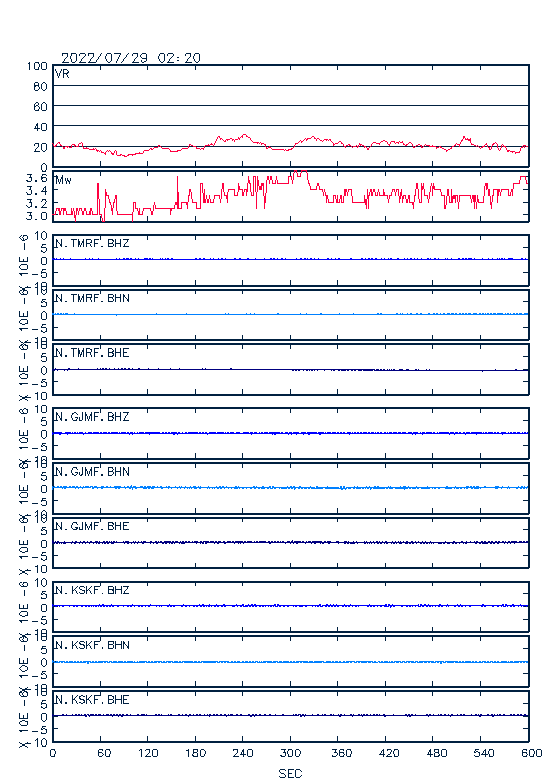Select the VR panel label
Image resolution: width=554 pixels, height=781 pixels.
tap(62, 74)
